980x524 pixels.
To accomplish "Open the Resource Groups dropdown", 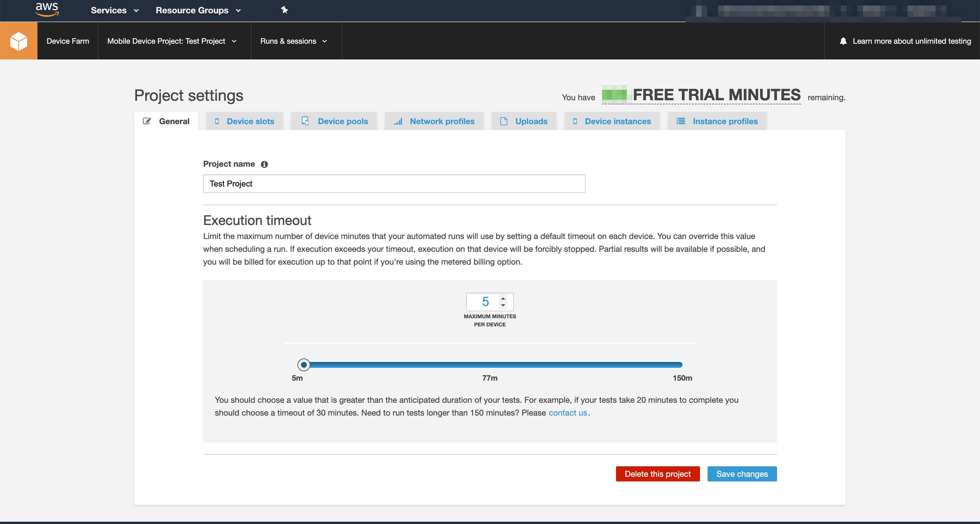I will [198, 10].
